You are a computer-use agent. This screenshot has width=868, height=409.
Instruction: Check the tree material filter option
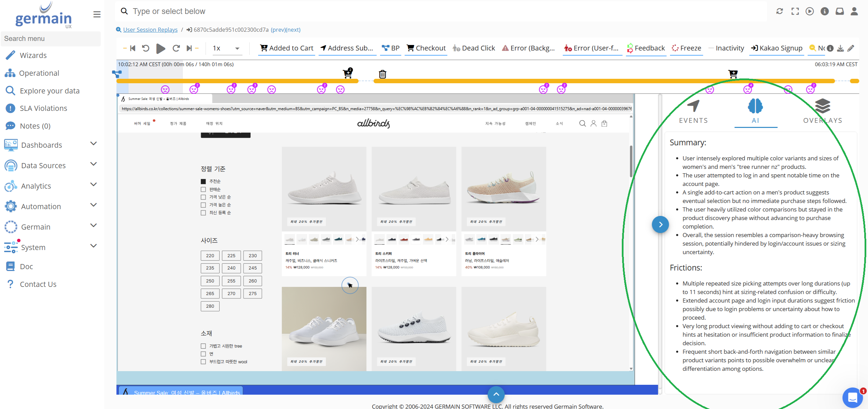[x=203, y=346]
